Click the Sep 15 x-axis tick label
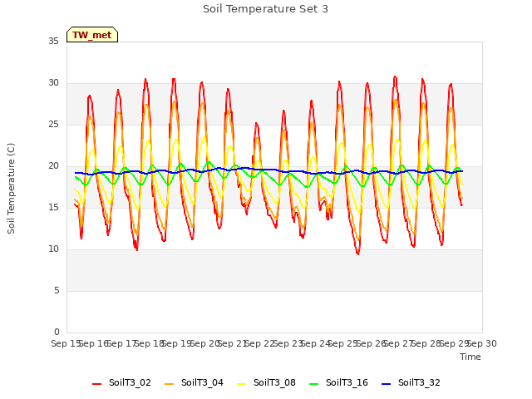 click(66, 343)
